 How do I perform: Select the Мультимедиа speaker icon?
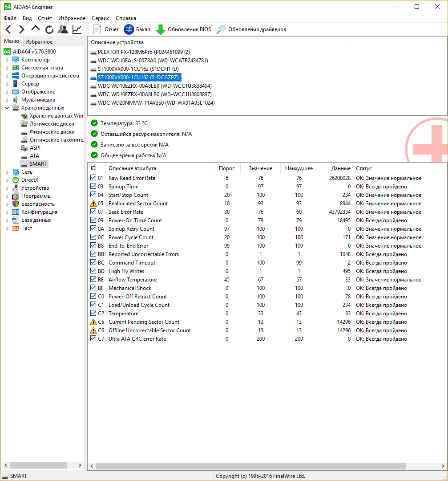(15, 100)
